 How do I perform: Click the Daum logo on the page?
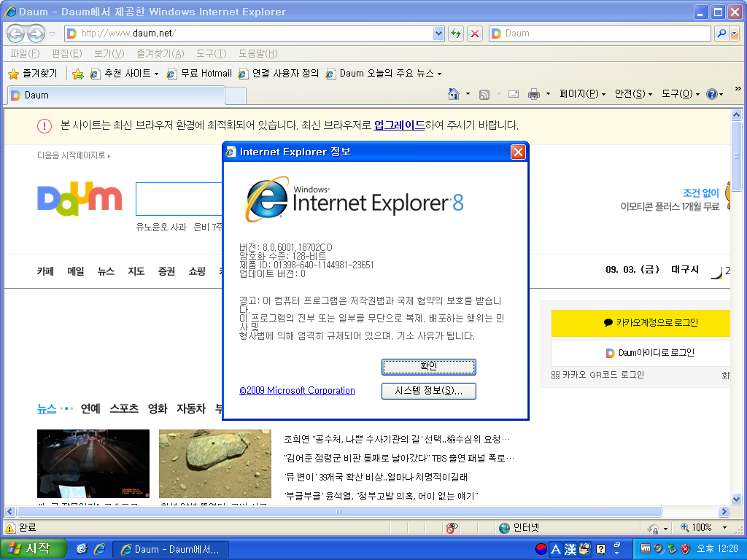pyautogui.click(x=80, y=198)
